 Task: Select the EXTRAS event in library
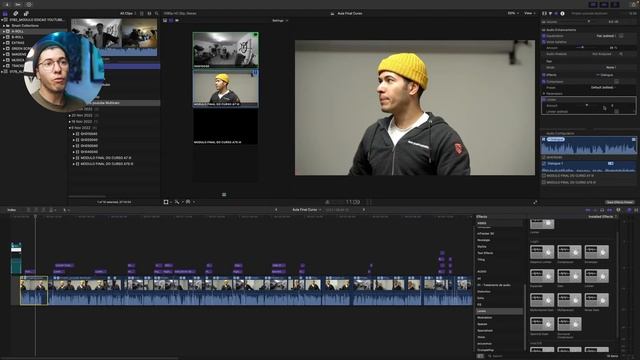tap(18, 43)
